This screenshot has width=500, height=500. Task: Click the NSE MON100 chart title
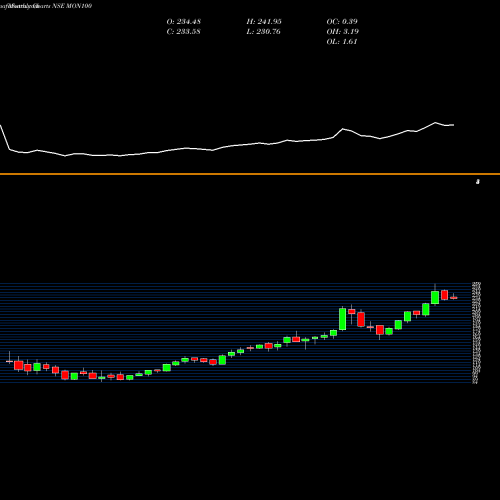click(46, 6)
